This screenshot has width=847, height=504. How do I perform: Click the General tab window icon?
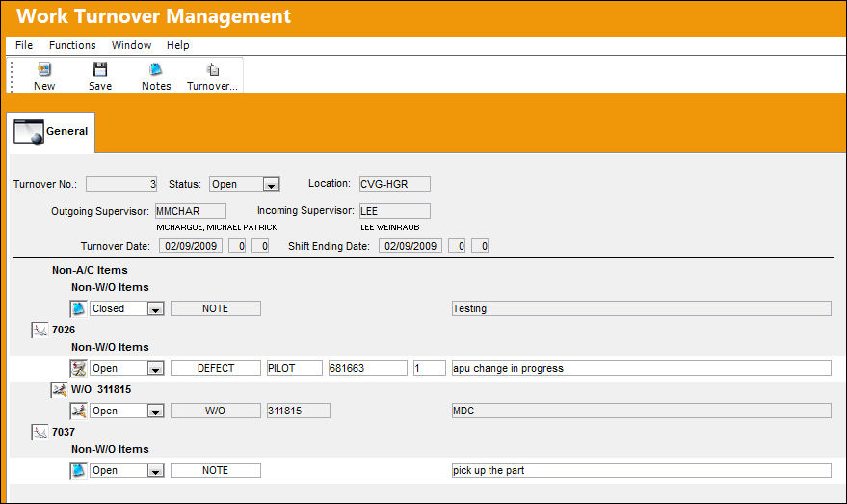pos(29,132)
